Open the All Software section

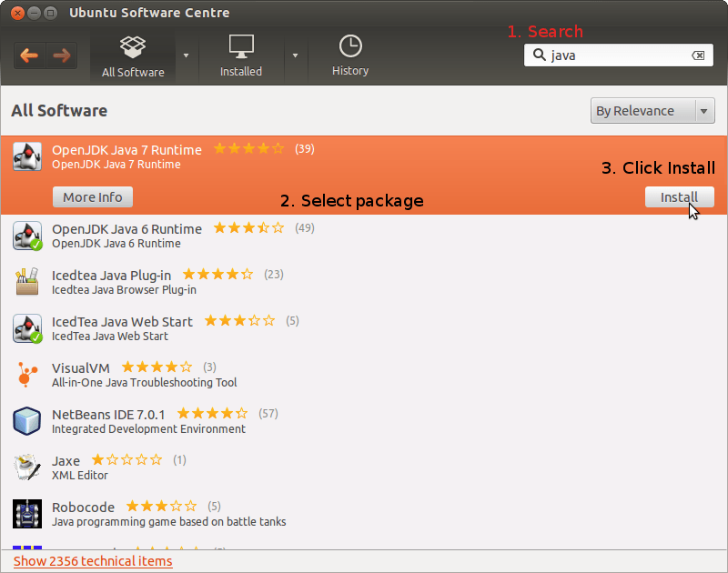133,56
